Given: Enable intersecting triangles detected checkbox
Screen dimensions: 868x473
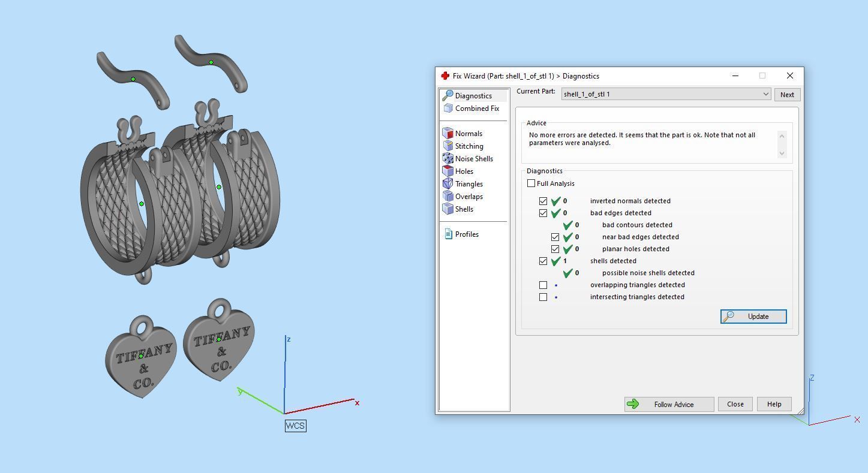Looking at the screenshot, I should (543, 297).
